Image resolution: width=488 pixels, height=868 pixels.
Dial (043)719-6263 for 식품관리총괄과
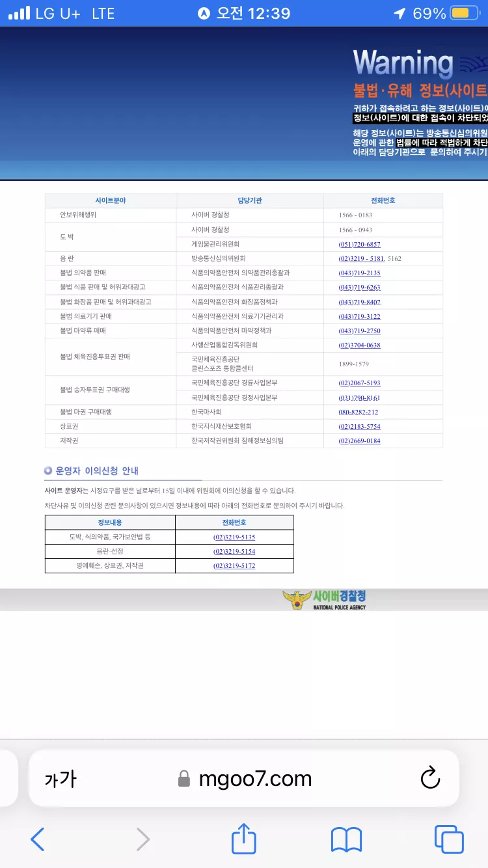pyautogui.click(x=359, y=288)
